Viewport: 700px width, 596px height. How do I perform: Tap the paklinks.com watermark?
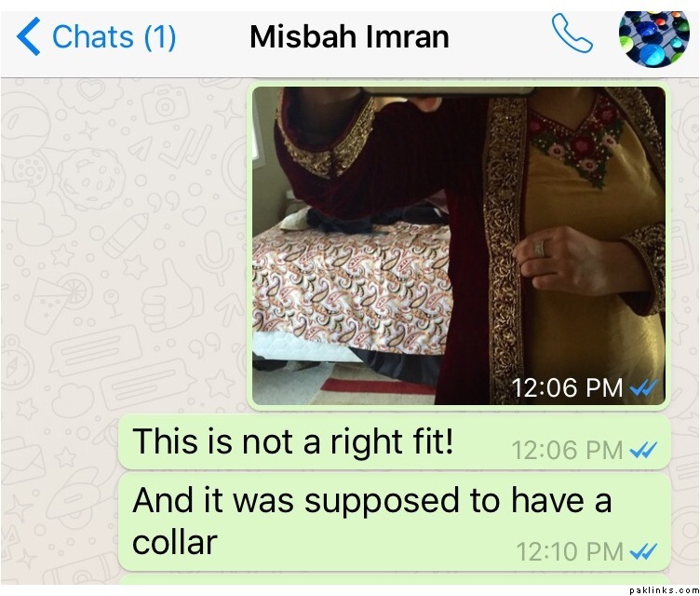pyautogui.click(x=664, y=590)
